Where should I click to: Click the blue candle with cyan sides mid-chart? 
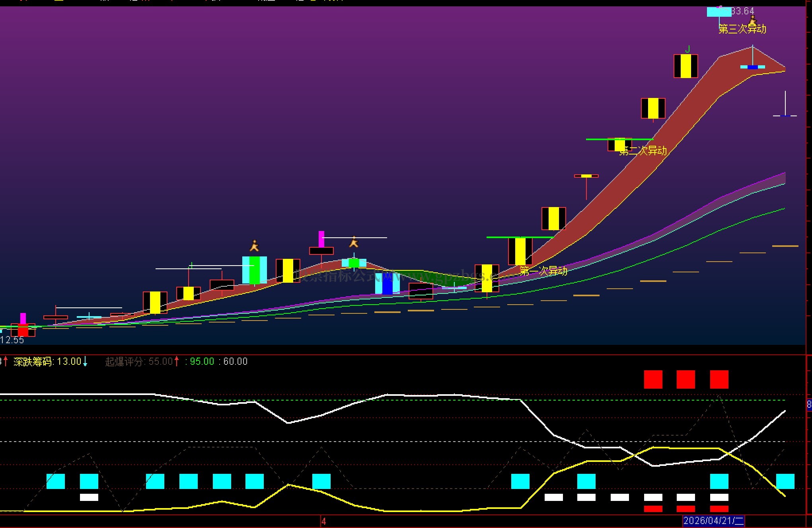pyautogui.click(x=388, y=283)
